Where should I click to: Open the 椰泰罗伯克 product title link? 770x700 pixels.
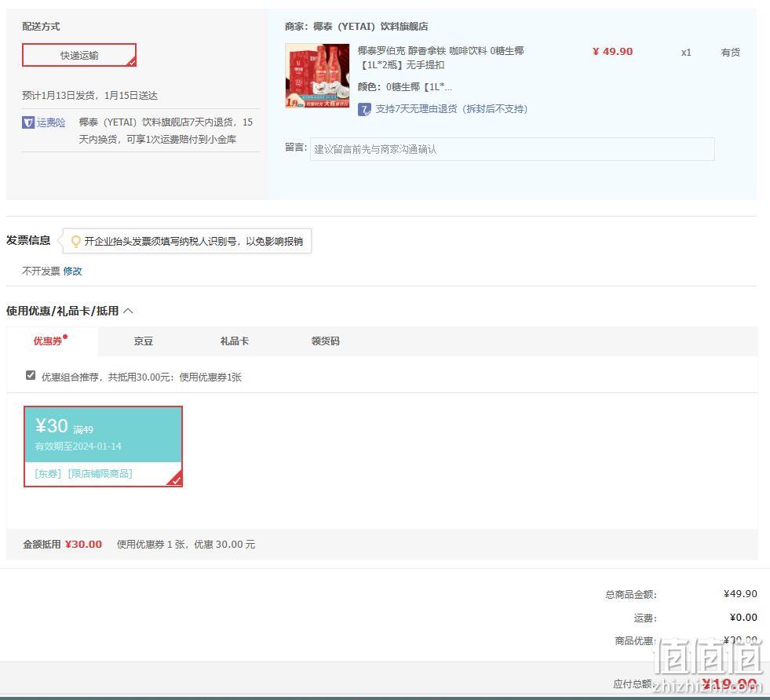coord(440,57)
